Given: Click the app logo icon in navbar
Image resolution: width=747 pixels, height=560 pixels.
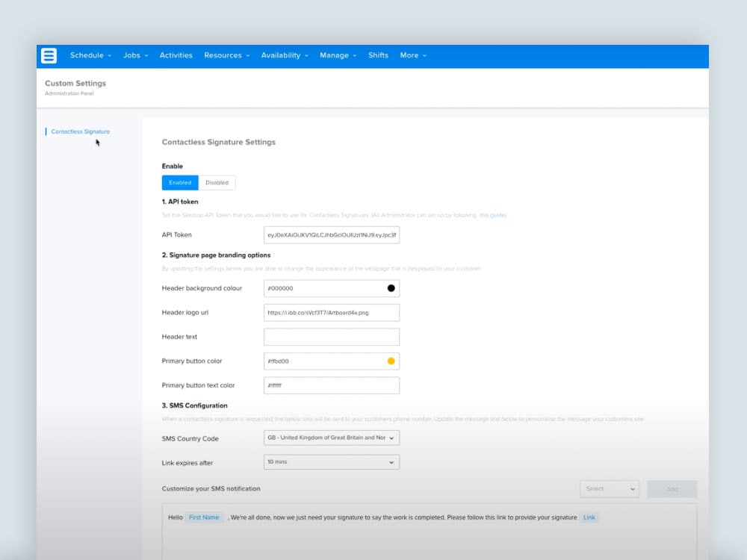Looking at the screenshot, I should [x=49, y=56].
